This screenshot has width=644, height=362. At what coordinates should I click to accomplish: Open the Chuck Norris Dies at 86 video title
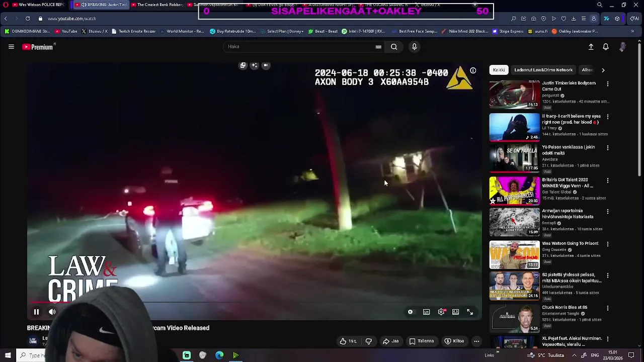565,307
